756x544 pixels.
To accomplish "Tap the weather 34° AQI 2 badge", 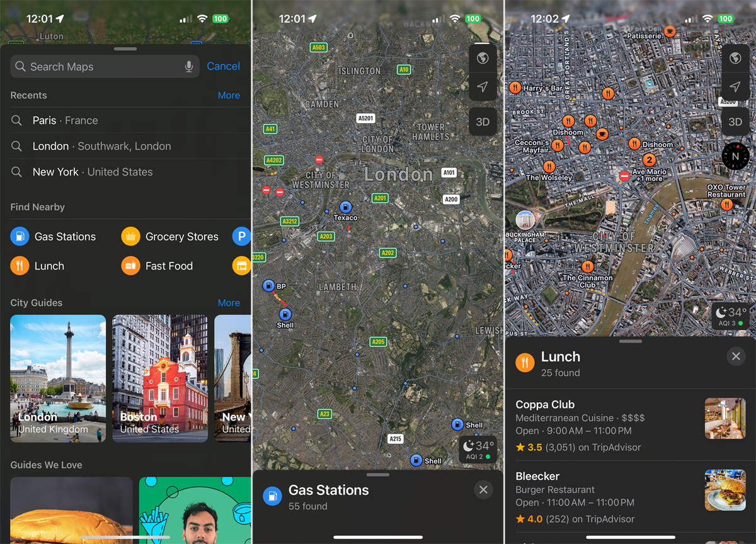I will click(478, 450).
